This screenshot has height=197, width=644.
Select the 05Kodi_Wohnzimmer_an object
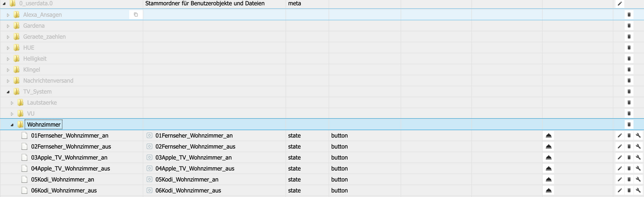[x=63, y=179]
